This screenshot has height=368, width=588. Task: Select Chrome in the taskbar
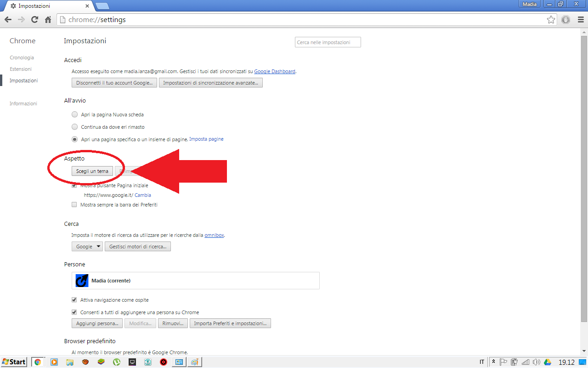coord(38,362)
